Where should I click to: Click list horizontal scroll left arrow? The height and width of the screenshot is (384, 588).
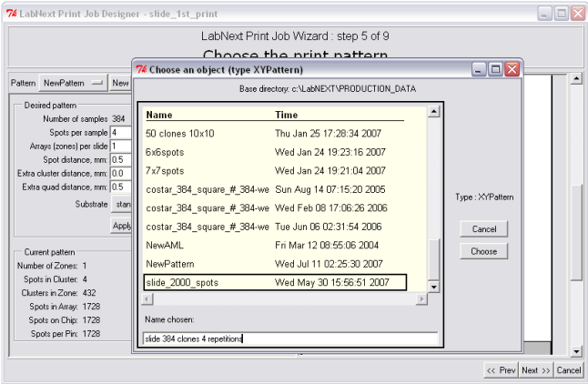(x=147, y=298)
